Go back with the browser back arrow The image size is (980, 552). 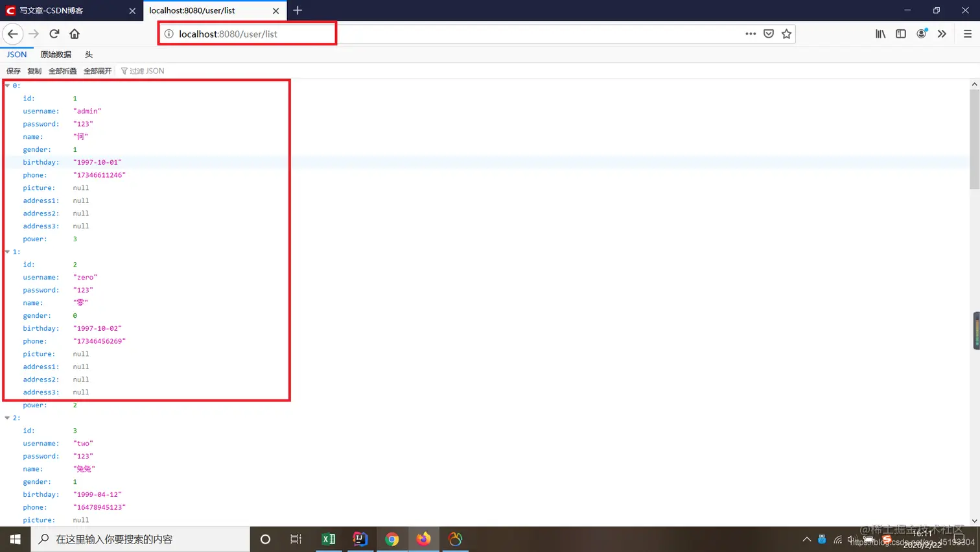(x=13, y=34)
